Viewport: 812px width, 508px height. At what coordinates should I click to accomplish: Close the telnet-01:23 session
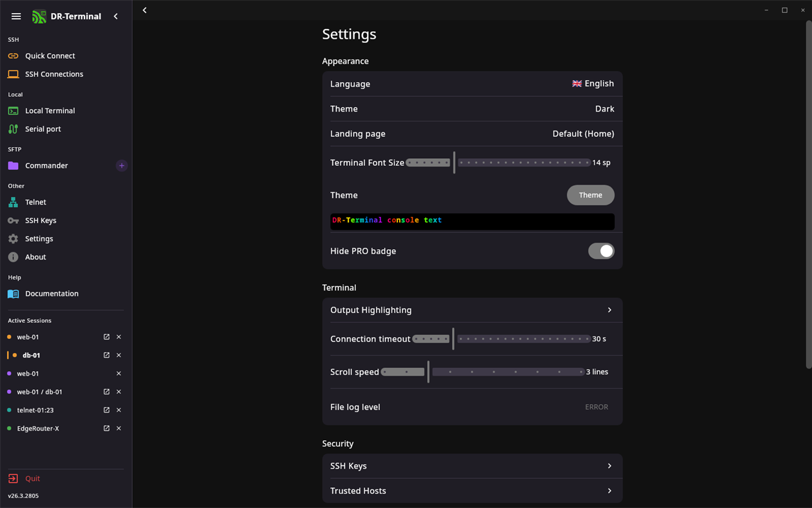(119, 410)
